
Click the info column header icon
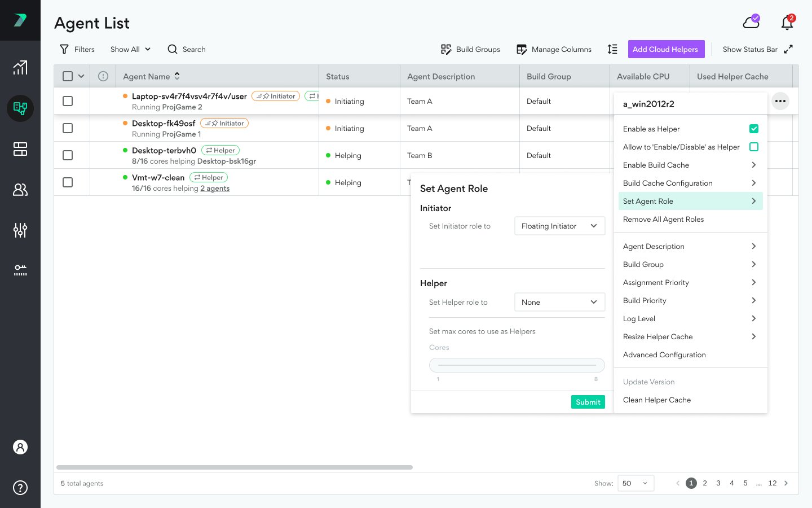pyautogui.click(x=103, y=76)
